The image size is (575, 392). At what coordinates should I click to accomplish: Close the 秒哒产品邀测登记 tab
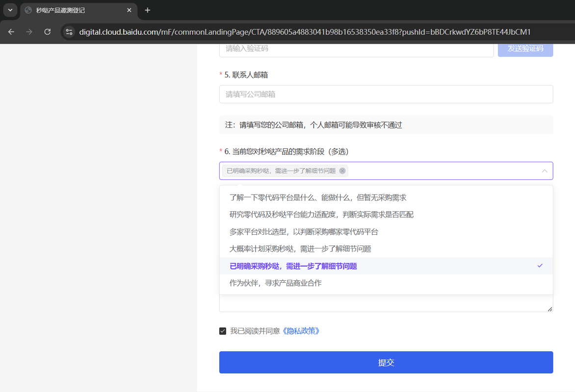point(129,10)
